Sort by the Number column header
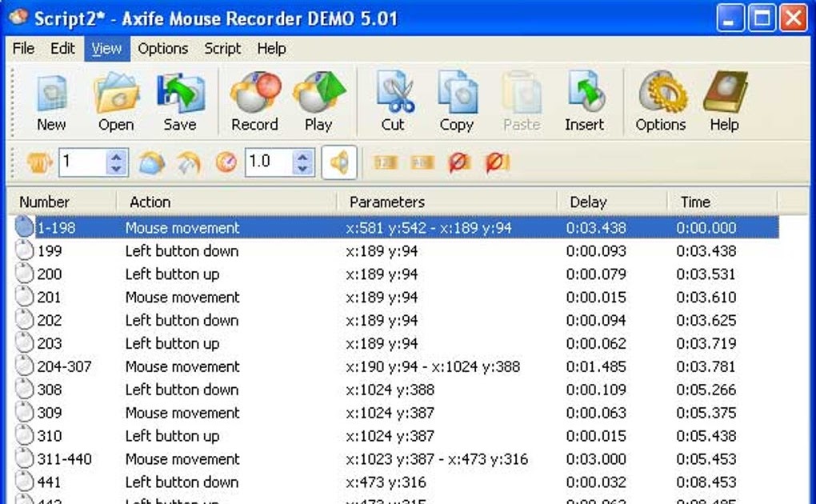 (x=62, y=202)
